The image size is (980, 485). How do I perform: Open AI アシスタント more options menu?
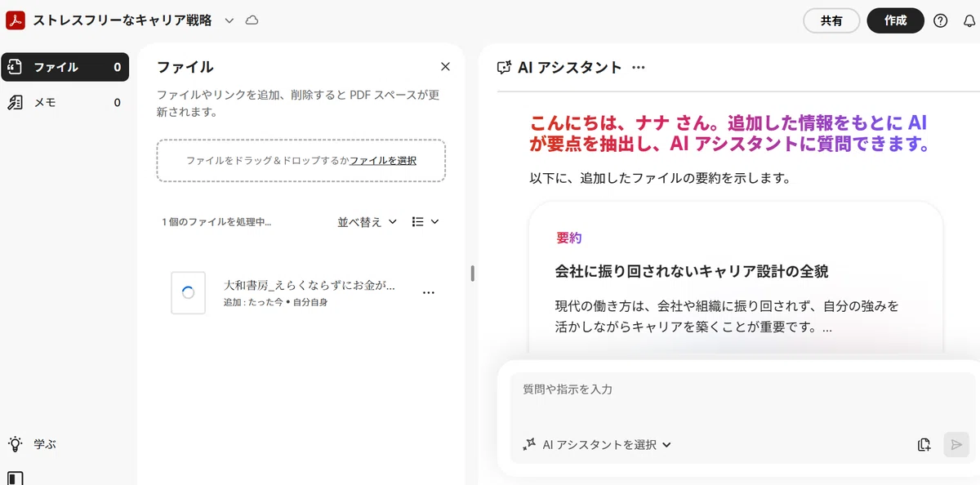[x=639, y=68]
